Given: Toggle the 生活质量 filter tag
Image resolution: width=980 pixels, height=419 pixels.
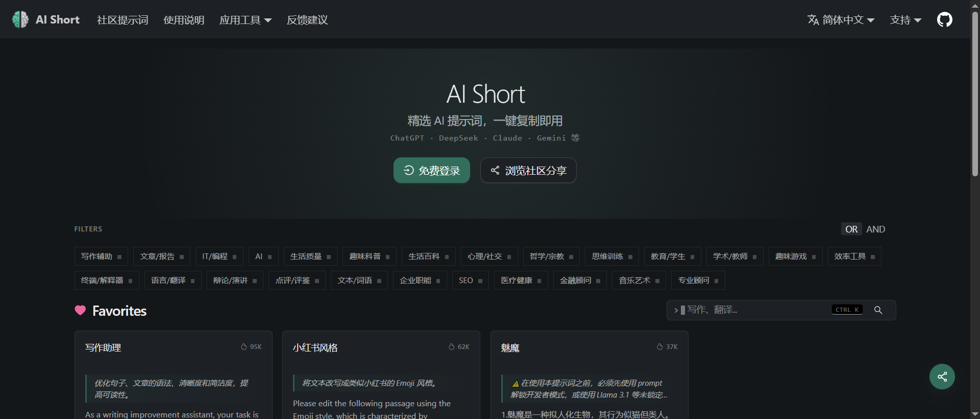Looking at the screenshot, I should pyautogui.click(x=310, y=257).
